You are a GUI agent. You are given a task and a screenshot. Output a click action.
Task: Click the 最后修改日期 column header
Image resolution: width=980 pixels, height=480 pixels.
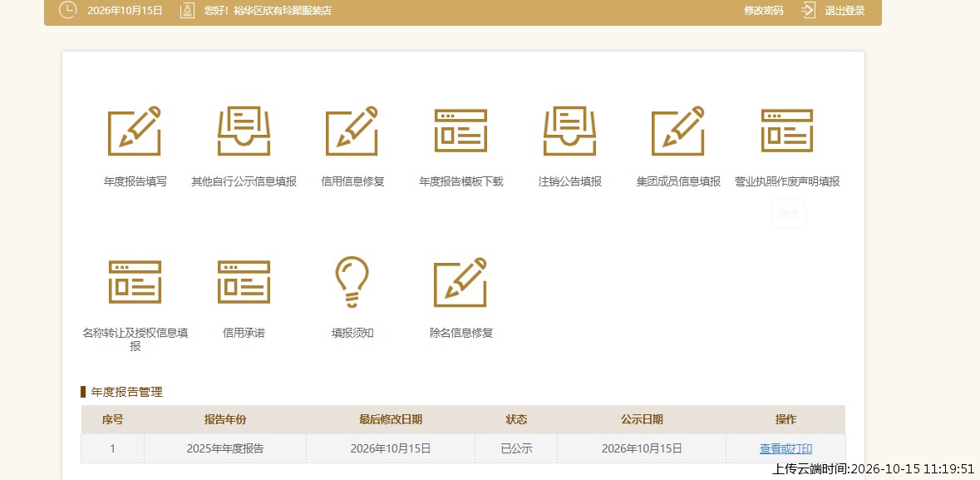coord(391,419)
